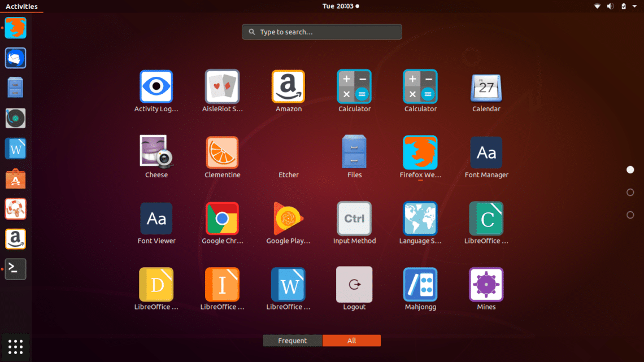Open the Calendar application
Viewport: 644px width, 362px height.
tap(486, 86)
